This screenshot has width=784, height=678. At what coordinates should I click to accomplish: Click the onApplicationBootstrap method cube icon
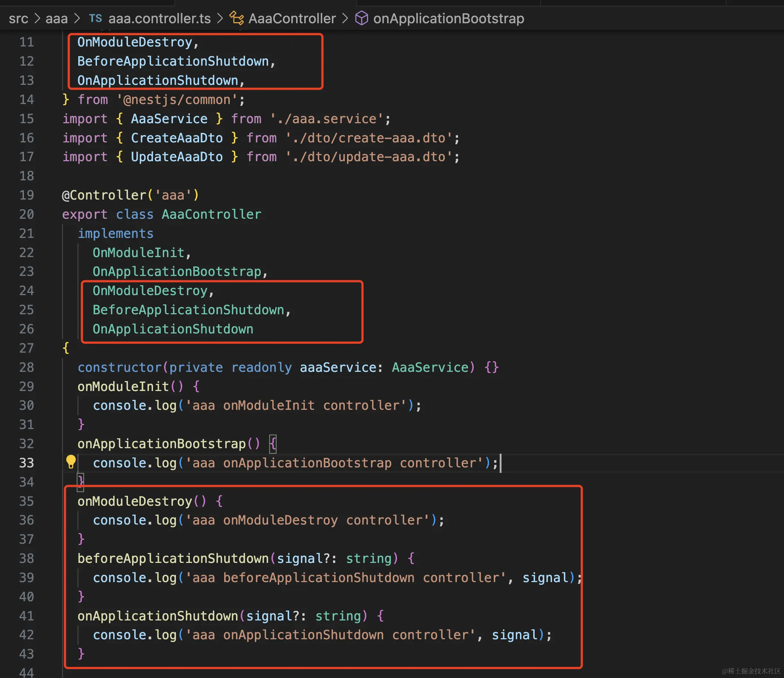tap(361, 18)
